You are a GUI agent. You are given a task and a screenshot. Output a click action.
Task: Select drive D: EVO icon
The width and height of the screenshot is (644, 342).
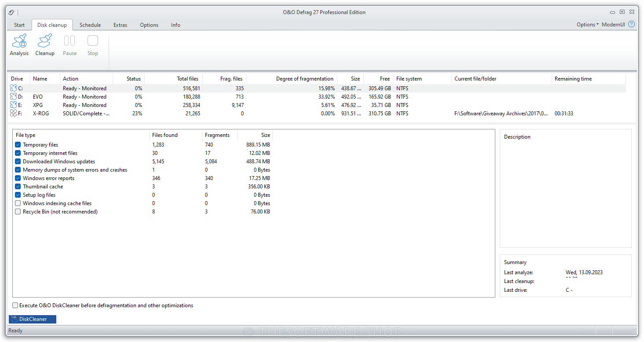14,97
